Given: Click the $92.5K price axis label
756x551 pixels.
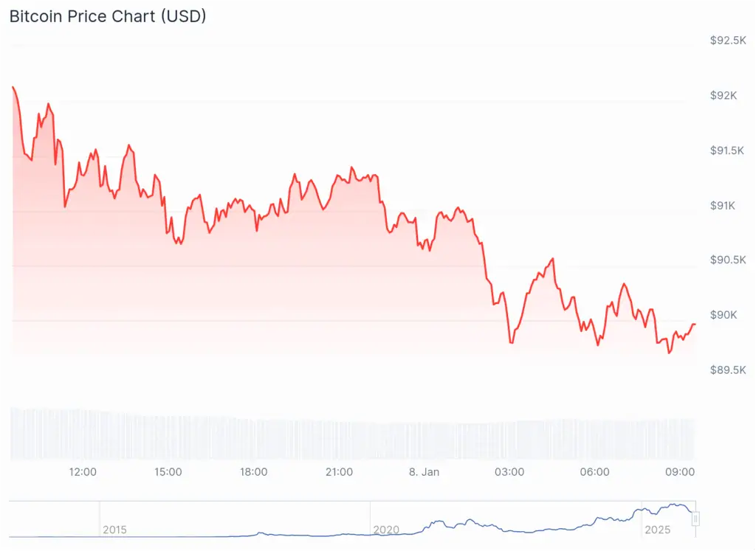Looking at the screenshot, I should point(728,41).
